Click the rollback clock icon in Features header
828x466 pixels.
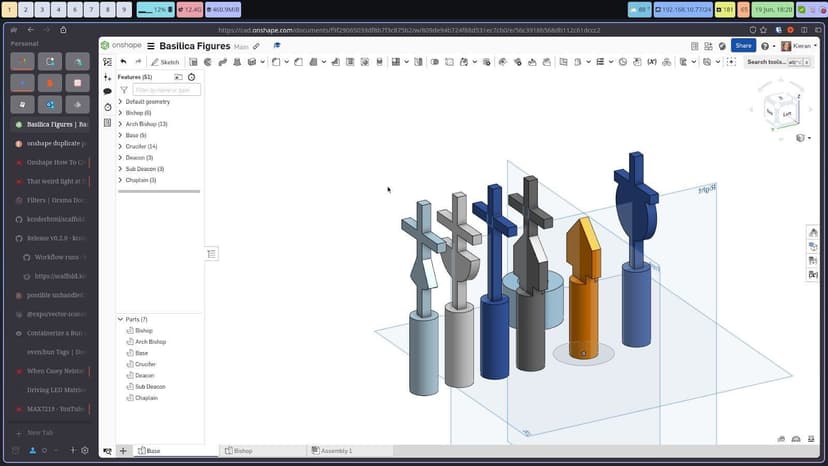point(191,77)
